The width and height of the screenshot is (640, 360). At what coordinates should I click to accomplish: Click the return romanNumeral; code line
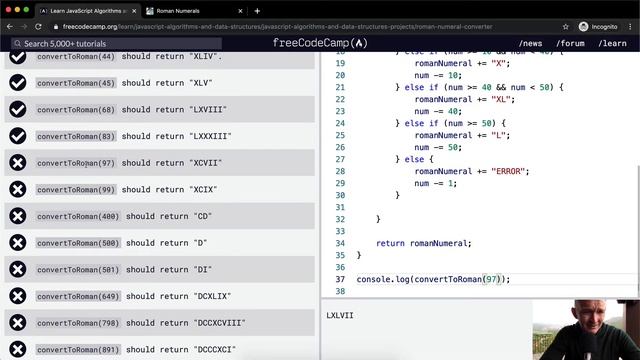pos(423,243)
